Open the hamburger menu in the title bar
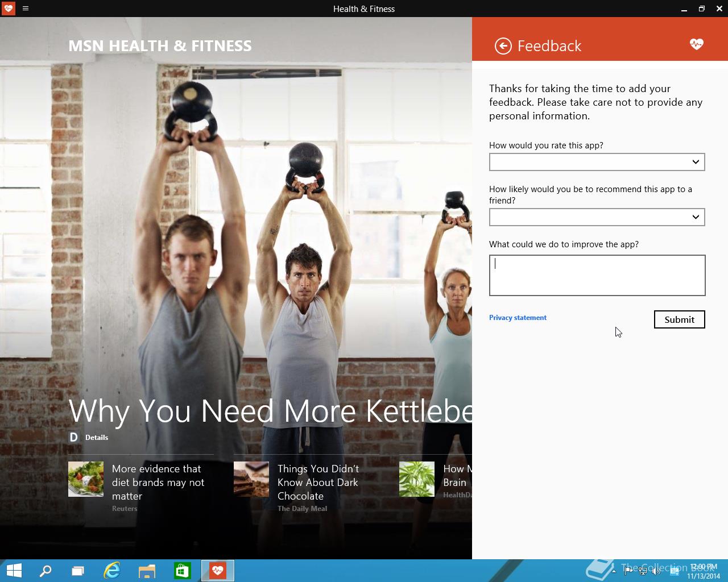728x582 pixels. coord(26,9)
